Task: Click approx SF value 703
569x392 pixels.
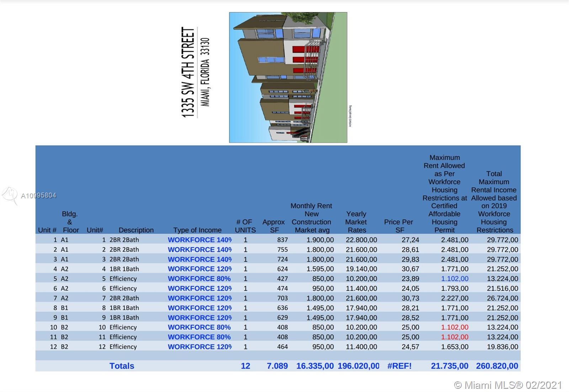Action: tap(283, 298)
